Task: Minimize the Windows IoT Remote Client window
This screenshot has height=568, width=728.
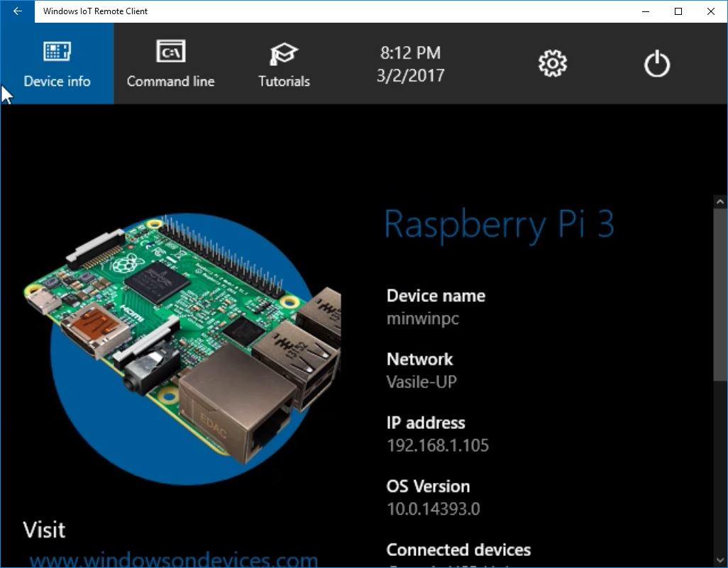Action: (x=646, y=11)
